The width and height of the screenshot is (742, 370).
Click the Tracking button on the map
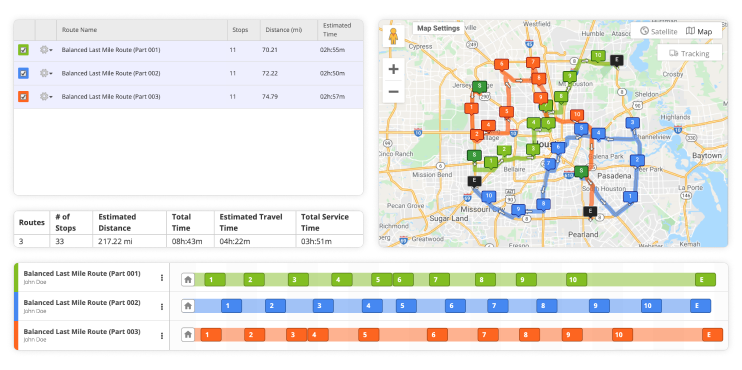coord(689,53)
